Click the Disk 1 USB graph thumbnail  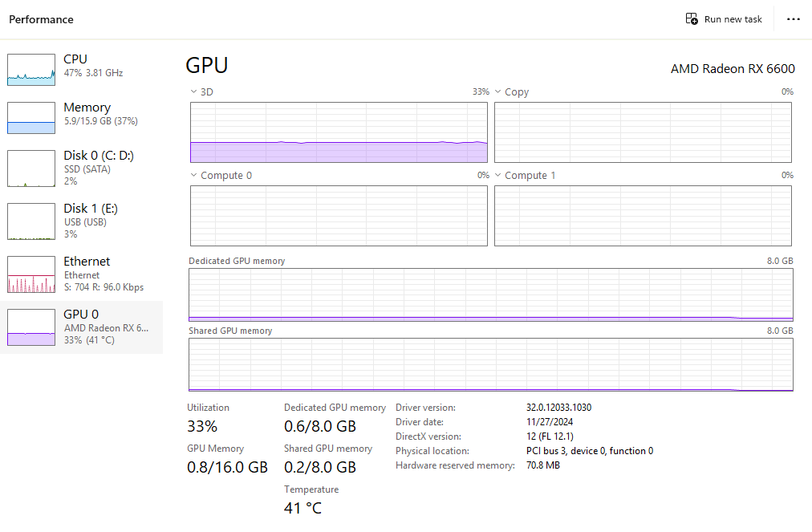pyautogui.click(x=31, y=221)
